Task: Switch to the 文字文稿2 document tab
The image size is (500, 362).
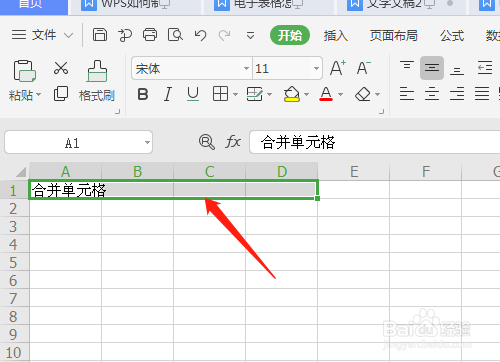Action: click(x=401, y=7)
